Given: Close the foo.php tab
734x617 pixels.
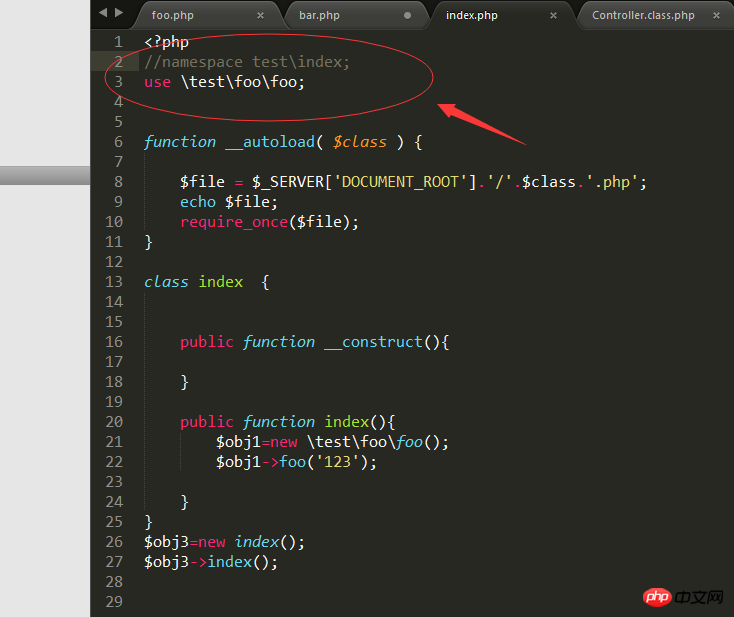Looking at the screenshot, I should 261,15.
